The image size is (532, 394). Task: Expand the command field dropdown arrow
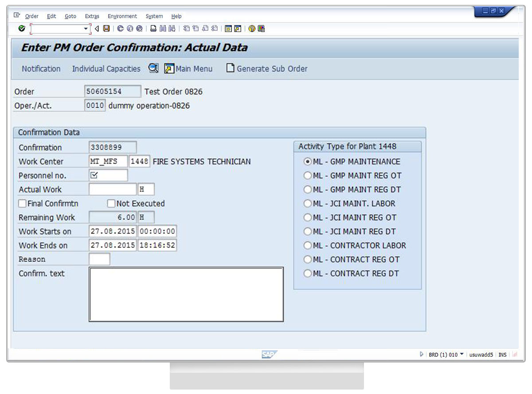[x=86, y=29]
